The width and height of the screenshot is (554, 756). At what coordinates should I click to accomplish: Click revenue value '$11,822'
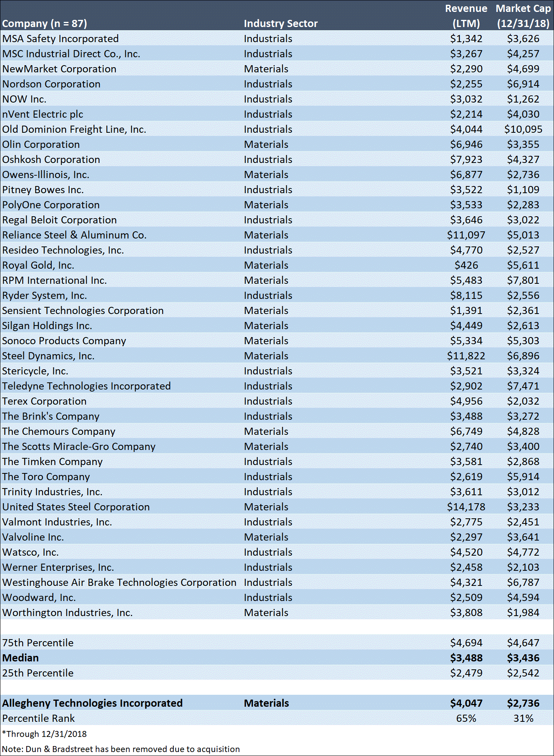tap(466, 356)
